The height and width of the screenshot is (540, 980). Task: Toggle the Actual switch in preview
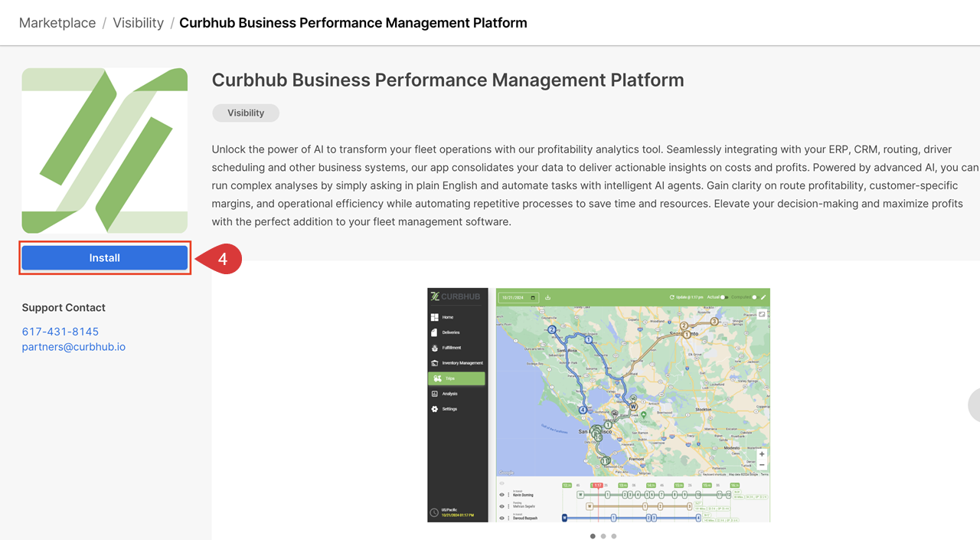tap(724, 297)
